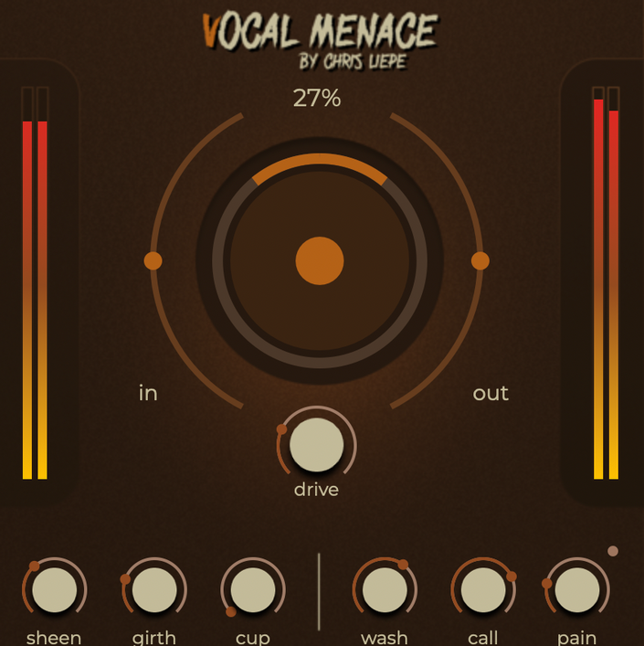Click the cup knob's indicator dot
This screenshot has height=646, width=644.
tap(231, 611)
